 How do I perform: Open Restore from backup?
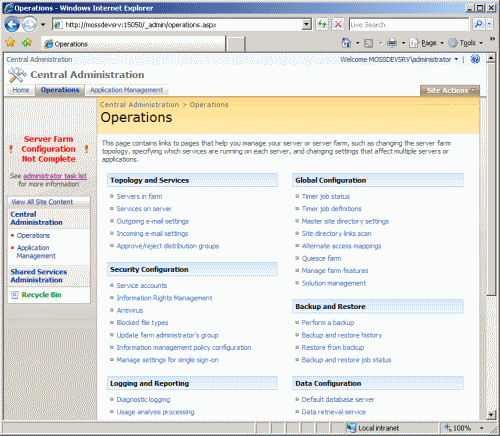tap(333, 348)
